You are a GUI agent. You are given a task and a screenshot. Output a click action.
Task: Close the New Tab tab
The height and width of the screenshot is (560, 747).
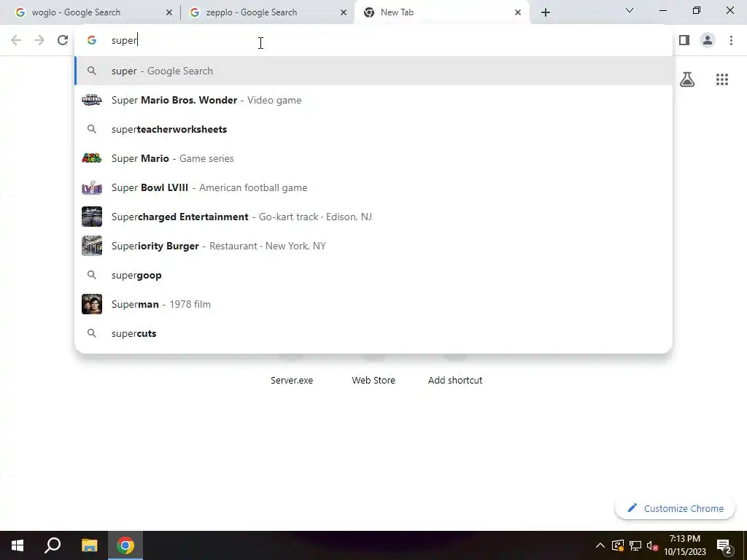518,13
